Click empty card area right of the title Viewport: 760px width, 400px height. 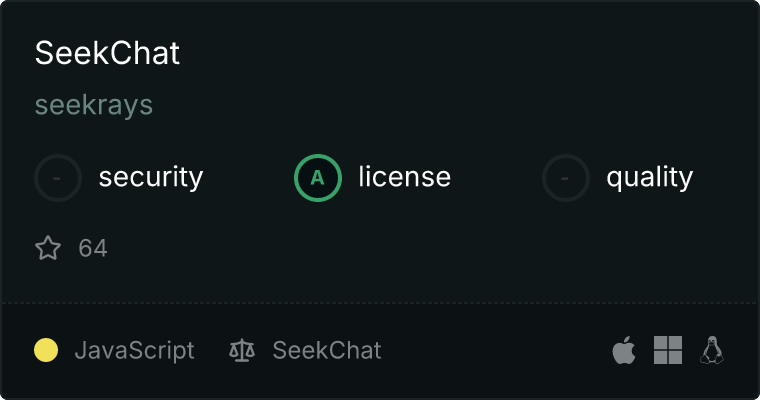480,53
